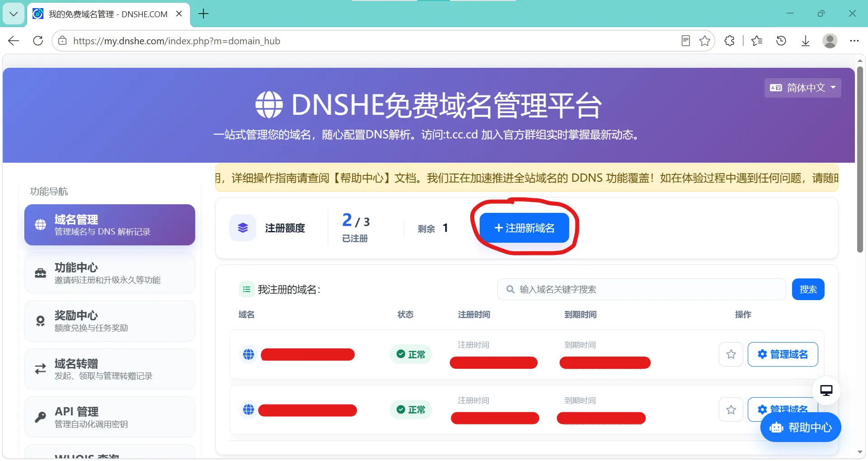The width and height of the screenshot is (868, 461).
Task: Favorite the second domain with its star
Action: (731, 409)
